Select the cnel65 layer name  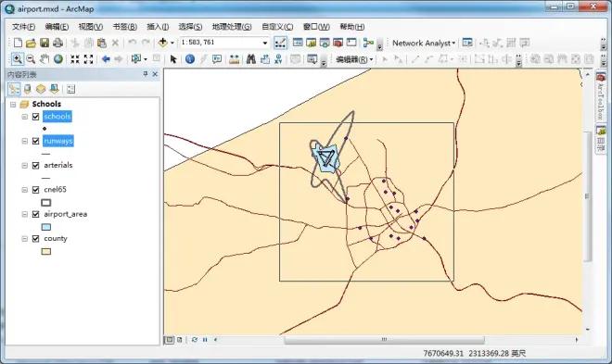(x=55, y=189)
